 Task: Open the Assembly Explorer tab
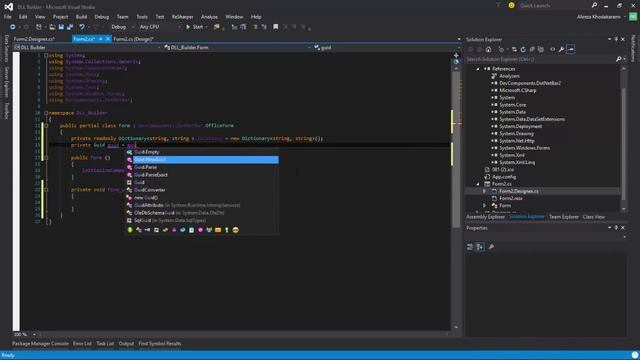485,217
